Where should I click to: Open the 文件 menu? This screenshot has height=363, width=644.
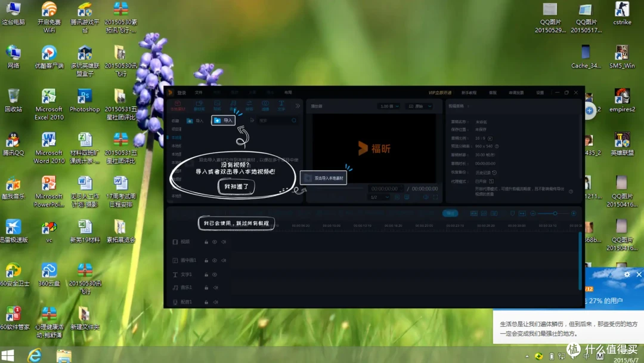[x=199, y=93]
